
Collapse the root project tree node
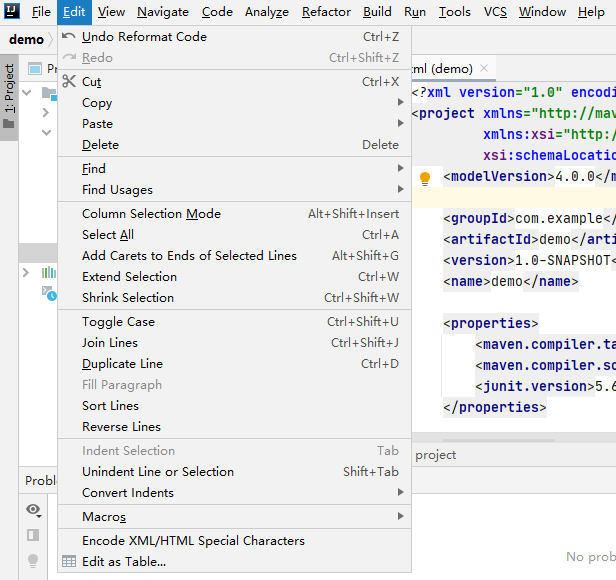(27, 93)
